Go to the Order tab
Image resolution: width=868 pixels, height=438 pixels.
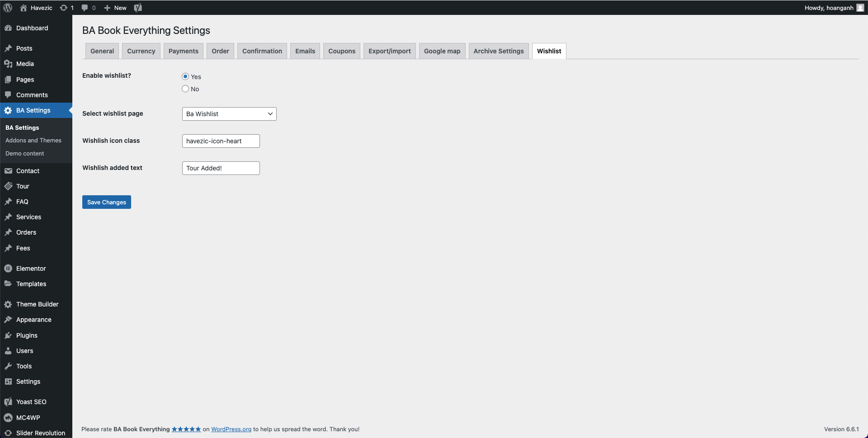(220, 51)
